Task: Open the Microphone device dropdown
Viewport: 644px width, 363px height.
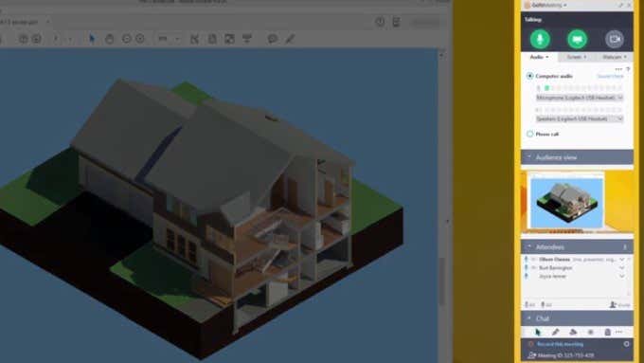Action: click(580, 98)
